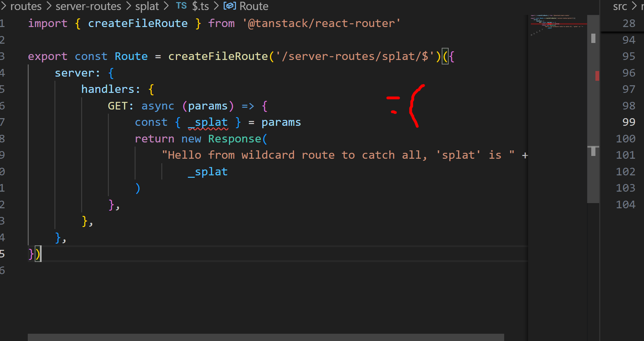
Task: Click line number 102 in right editor
Action: pos(626,172)
